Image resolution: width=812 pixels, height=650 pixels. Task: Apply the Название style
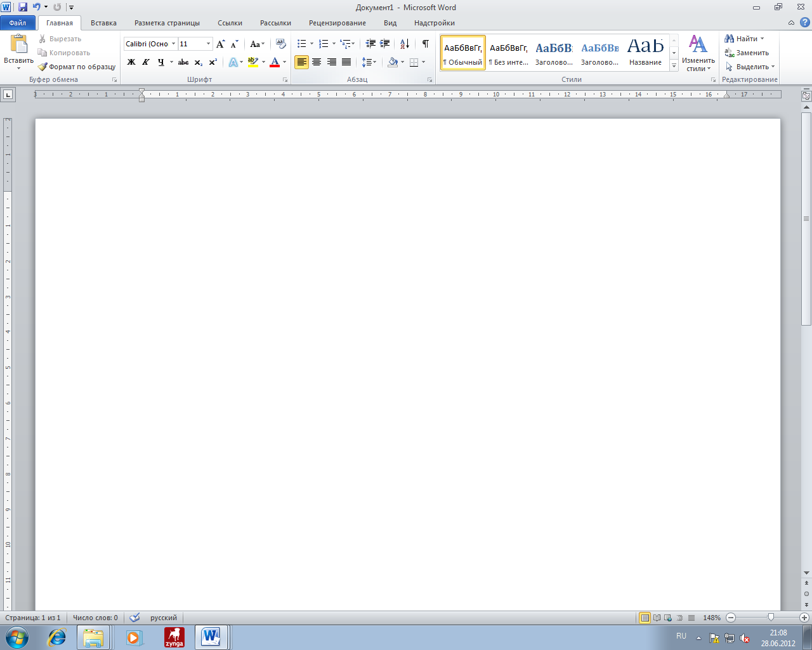646,52
